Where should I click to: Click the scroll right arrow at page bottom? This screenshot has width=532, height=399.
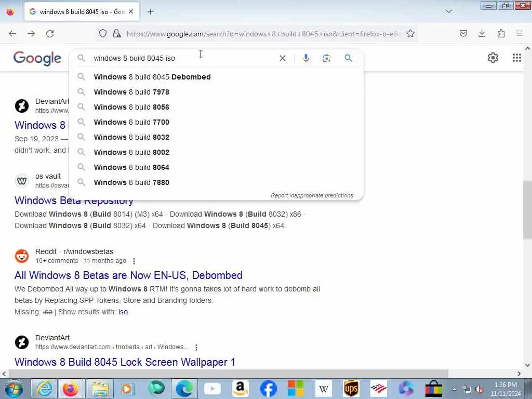[519, 374]
